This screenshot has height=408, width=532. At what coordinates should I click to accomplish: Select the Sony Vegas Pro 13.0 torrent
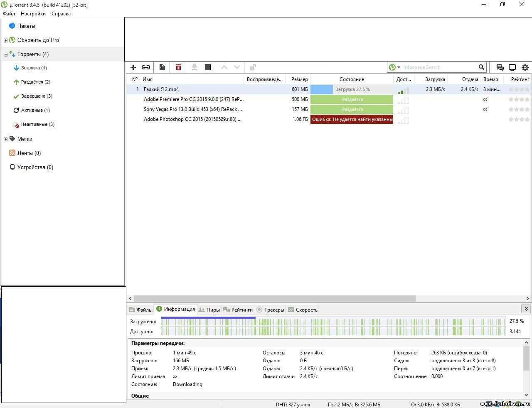[328, 109]
